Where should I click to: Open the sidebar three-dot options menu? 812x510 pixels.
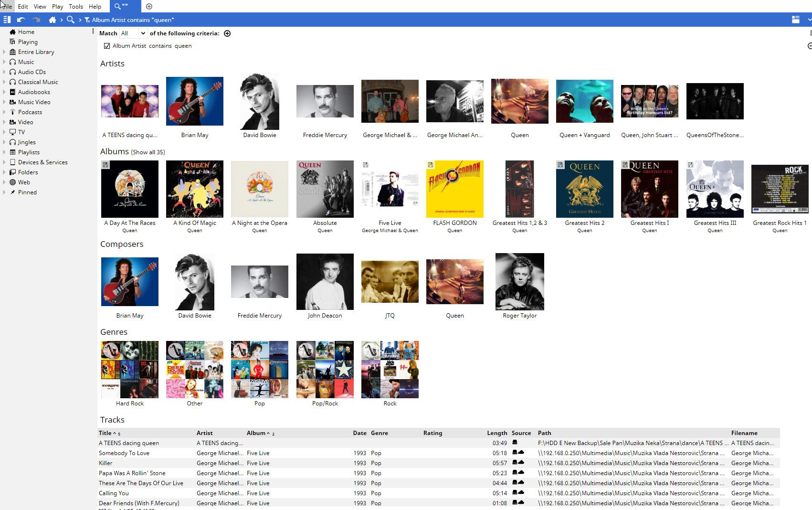click(93, 32)
